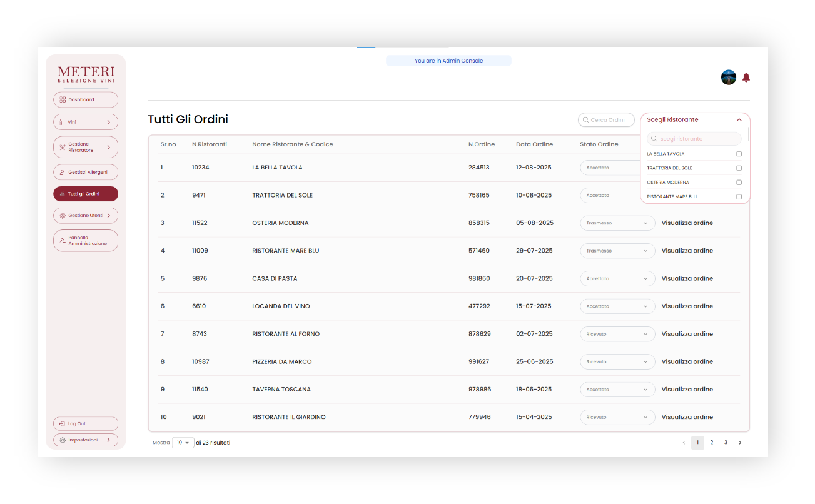Click the Log Out door icon
Viewport: 815px width, 504px height.
[63, 424]
